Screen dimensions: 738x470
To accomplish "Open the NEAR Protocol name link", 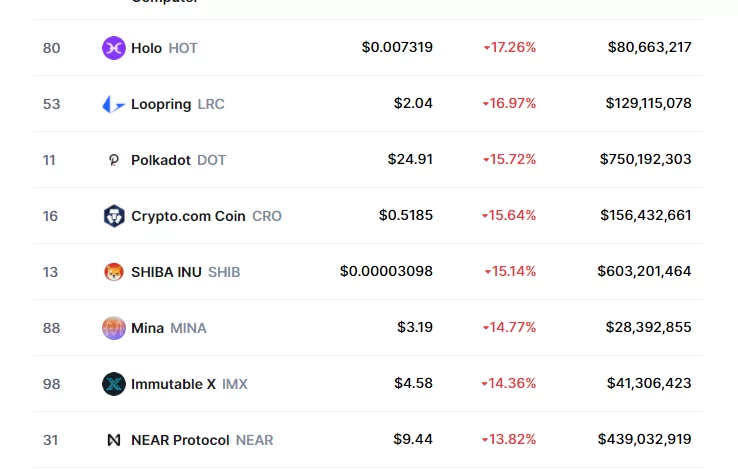I will (180, 440).
